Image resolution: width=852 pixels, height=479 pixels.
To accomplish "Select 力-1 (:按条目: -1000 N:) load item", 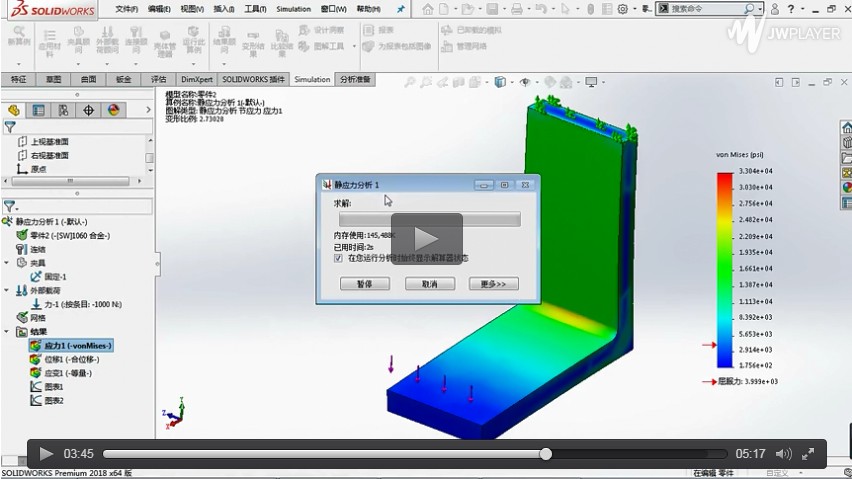I will [x=76, y=304].
